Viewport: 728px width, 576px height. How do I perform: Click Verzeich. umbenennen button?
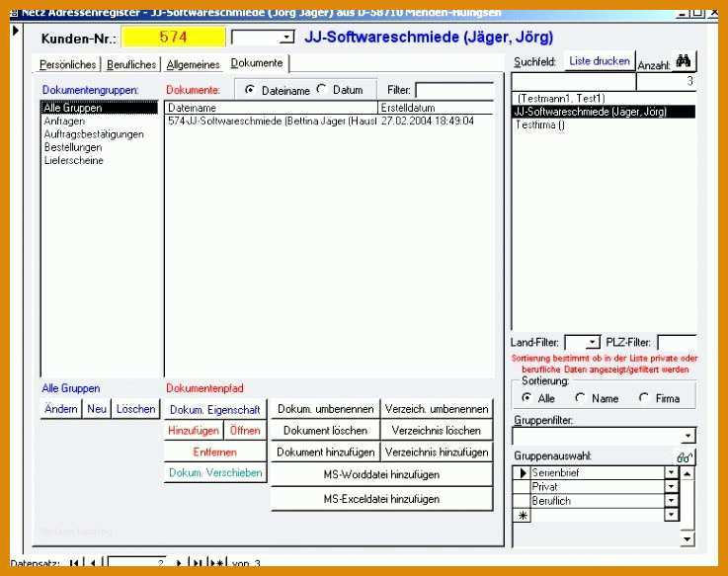437,409
